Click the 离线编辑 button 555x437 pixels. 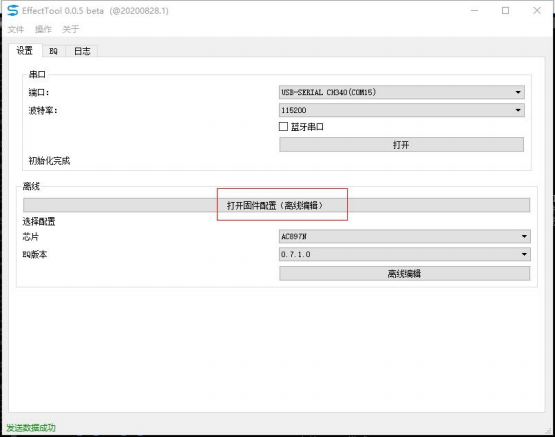point(405,274)
